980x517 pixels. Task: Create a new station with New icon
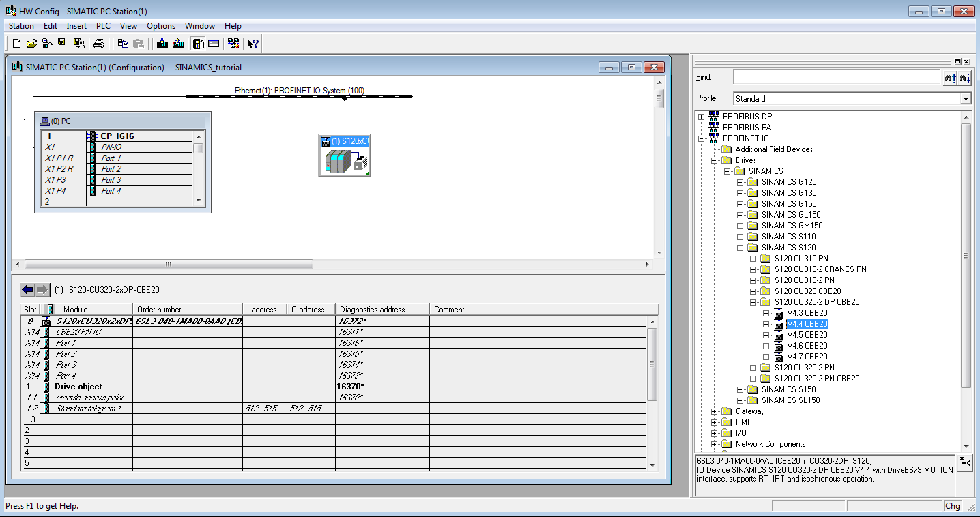tap(17, 44)
